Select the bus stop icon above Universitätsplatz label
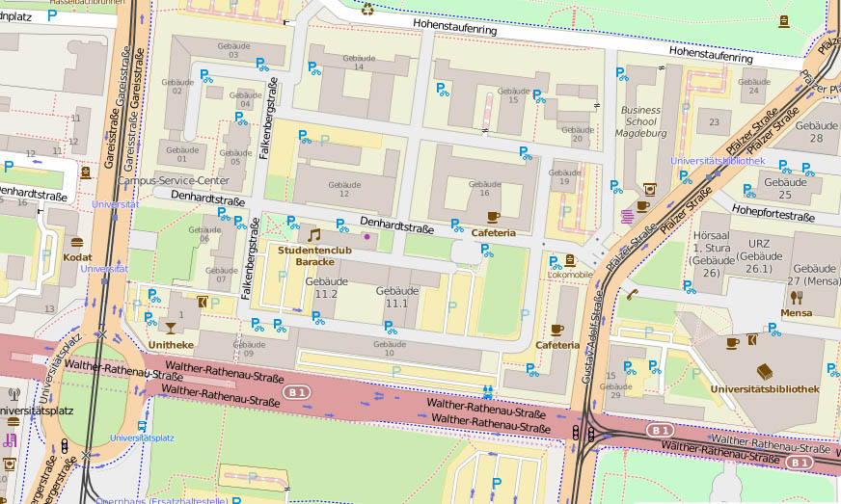 point(142,426)
